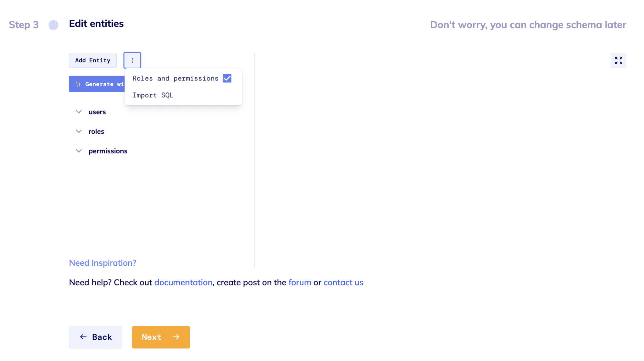Expand the schema diagram to fullscreen
This screenshot has height=361, width=644.
618,60
